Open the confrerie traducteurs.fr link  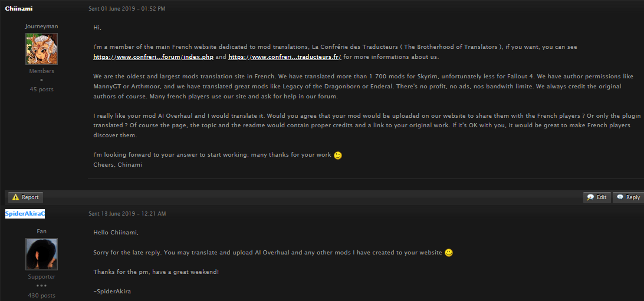pyautogui.click(x=285, y=57)
